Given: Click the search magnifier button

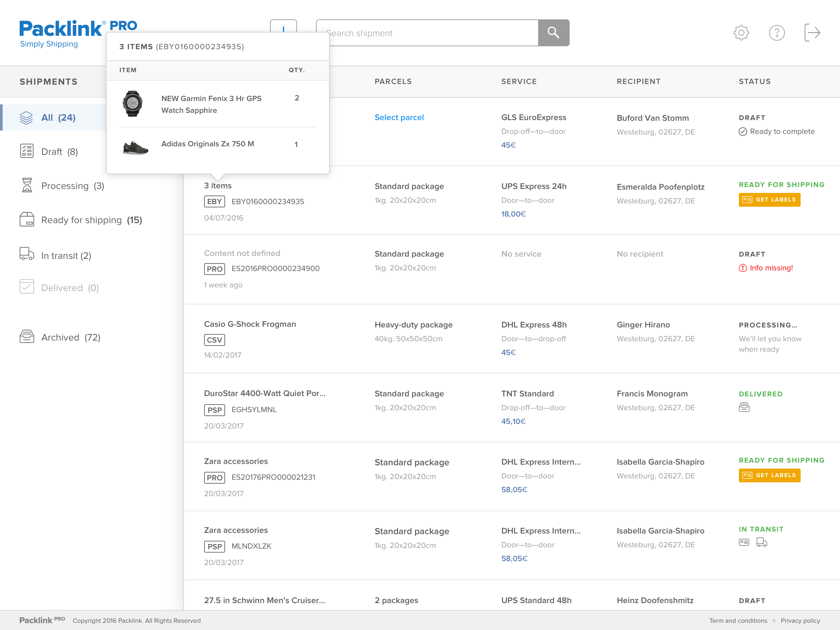Looking at the screenshot, I should coord(553,33).
